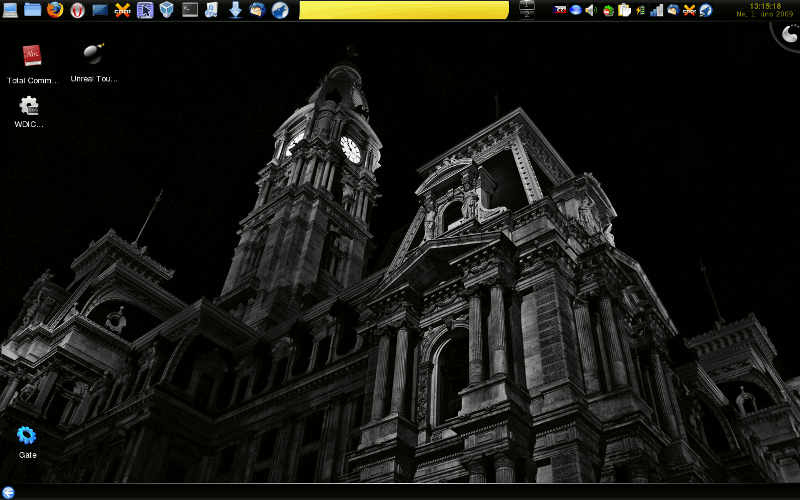Screen dimensions: 800x500
Task: Click the clock showing 13:15:18
Action: (x=765, y=6)
